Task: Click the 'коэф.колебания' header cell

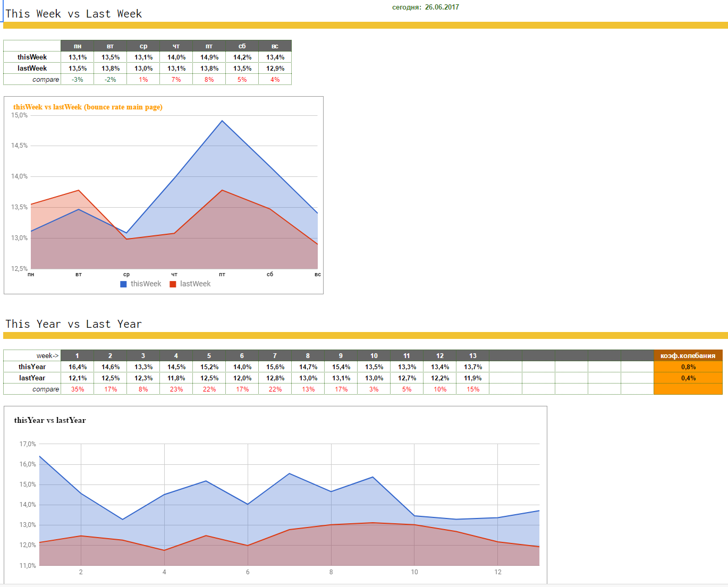Action: (x=688, y=356)
